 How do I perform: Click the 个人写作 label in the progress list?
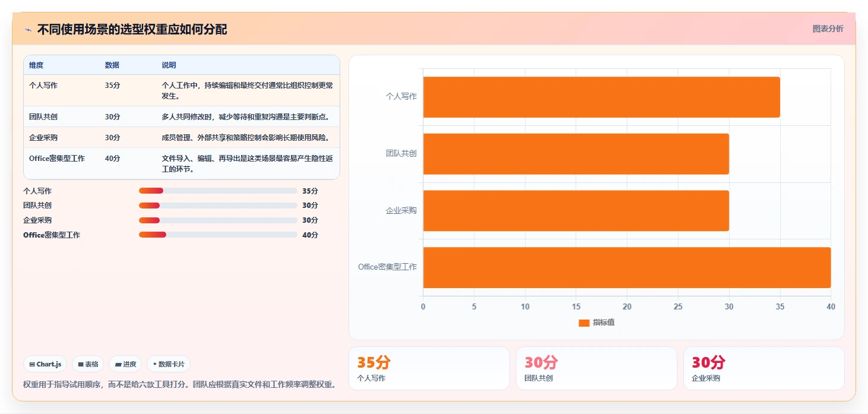[x=37, y=191]
